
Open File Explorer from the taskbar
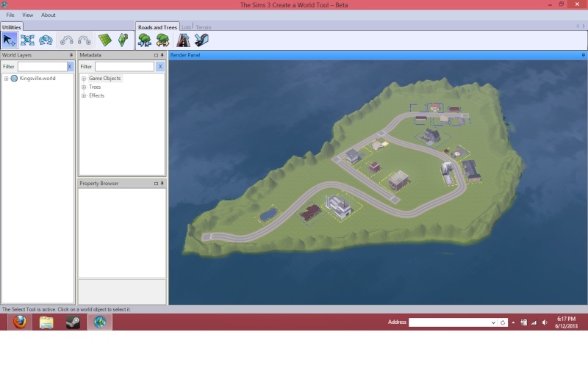46,322
